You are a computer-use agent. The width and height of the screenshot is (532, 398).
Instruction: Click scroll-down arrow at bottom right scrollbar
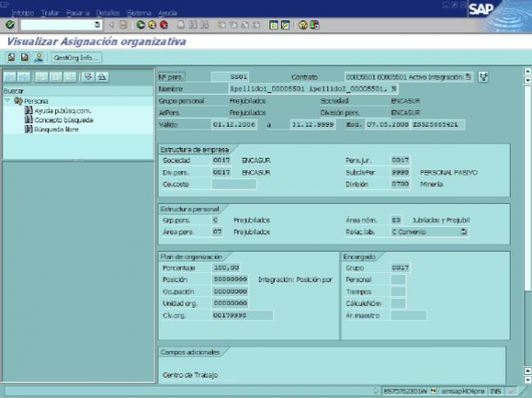pyautogui.click(x=528, y=379)
